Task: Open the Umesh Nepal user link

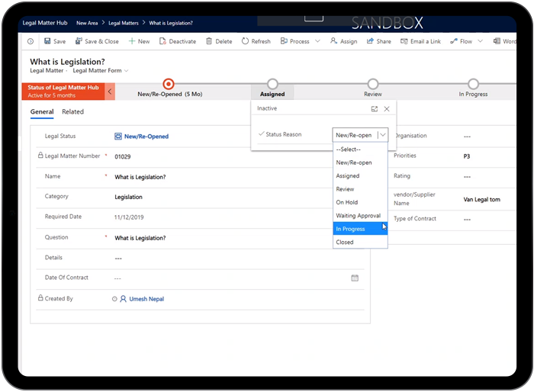Action: click(146, 299)
